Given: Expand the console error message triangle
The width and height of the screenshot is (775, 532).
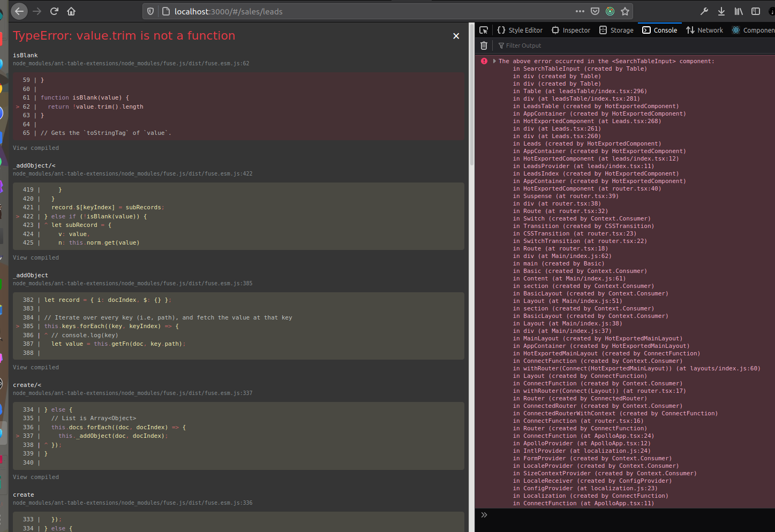Looking at the screenshot, I should tap(494, 61).
